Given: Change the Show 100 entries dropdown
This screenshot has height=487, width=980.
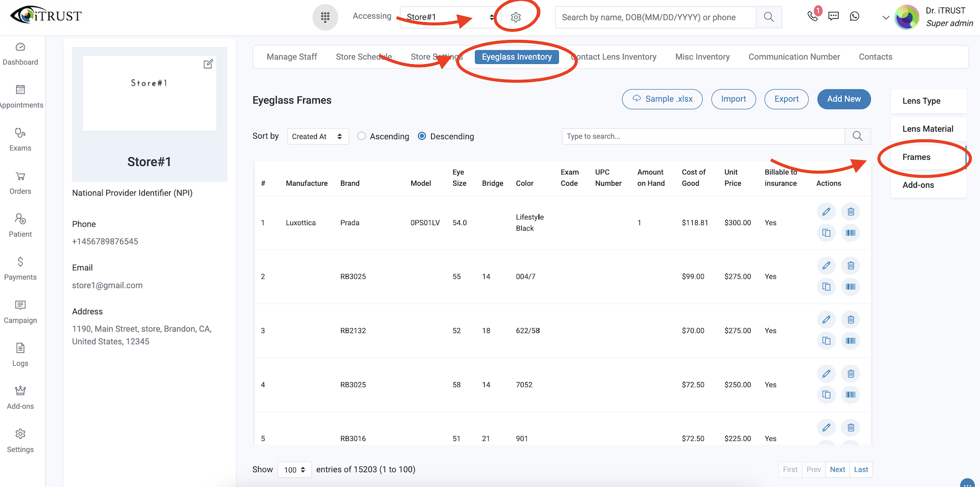Looking at the screenshot, I should pyautogui.click(x=295, y=470).
